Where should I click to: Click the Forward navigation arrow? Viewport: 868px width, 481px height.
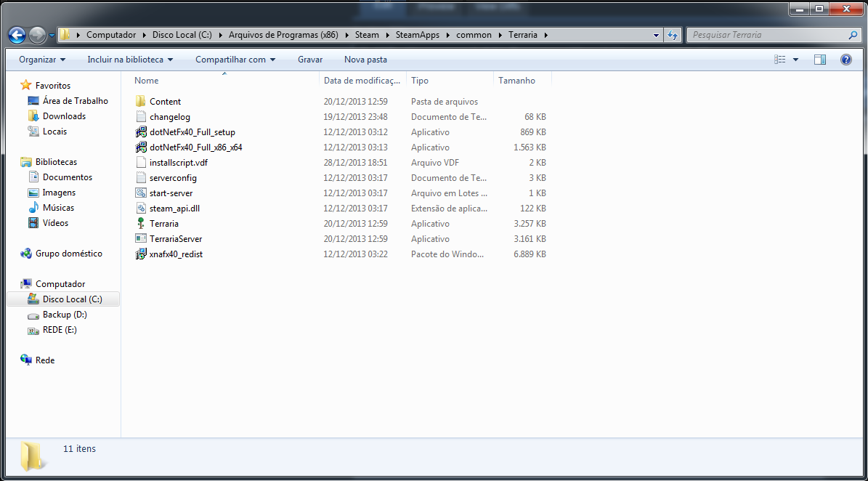[x=37, y=35]
